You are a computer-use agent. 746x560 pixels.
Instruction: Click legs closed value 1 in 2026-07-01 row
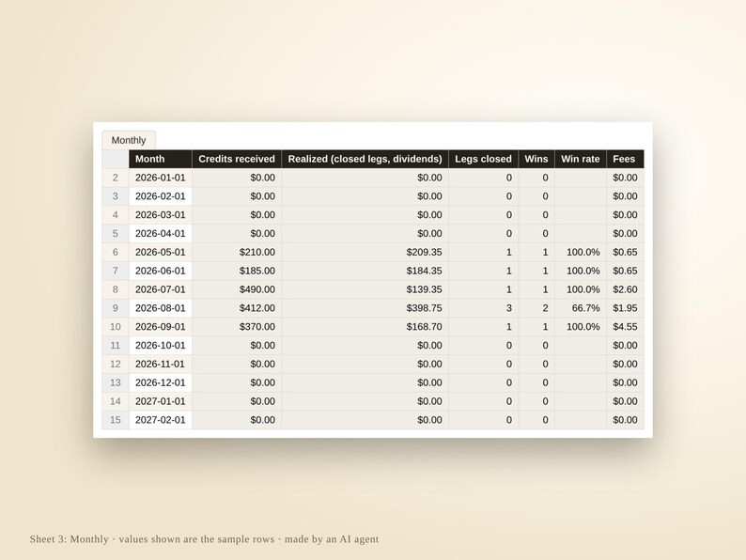click(483, 289)
